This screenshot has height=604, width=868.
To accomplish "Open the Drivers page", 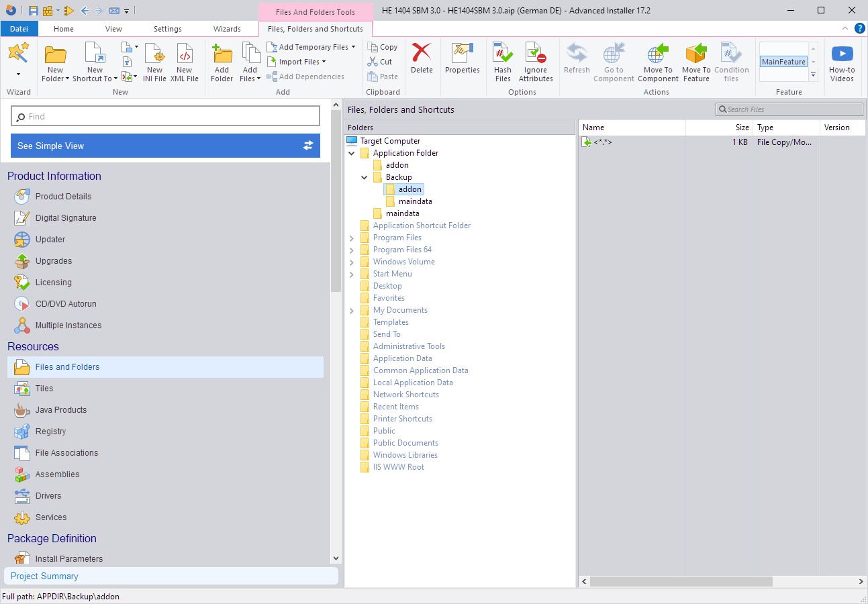I will (x=48, y=496).
